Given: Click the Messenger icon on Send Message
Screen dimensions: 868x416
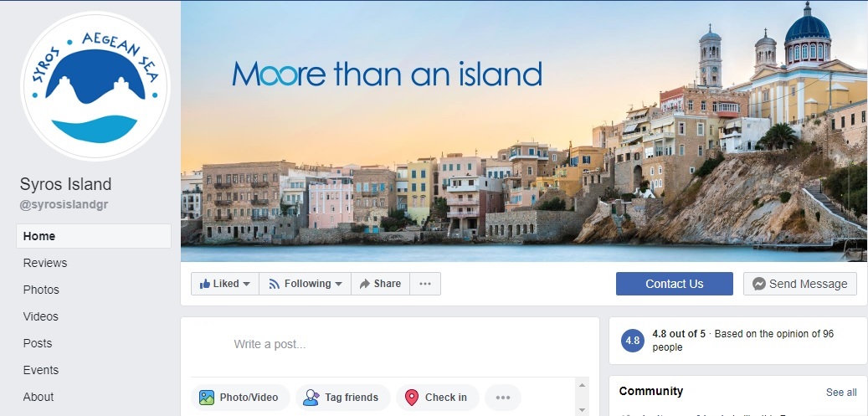Looking at the screenshot, I should (x=759, y=284).
